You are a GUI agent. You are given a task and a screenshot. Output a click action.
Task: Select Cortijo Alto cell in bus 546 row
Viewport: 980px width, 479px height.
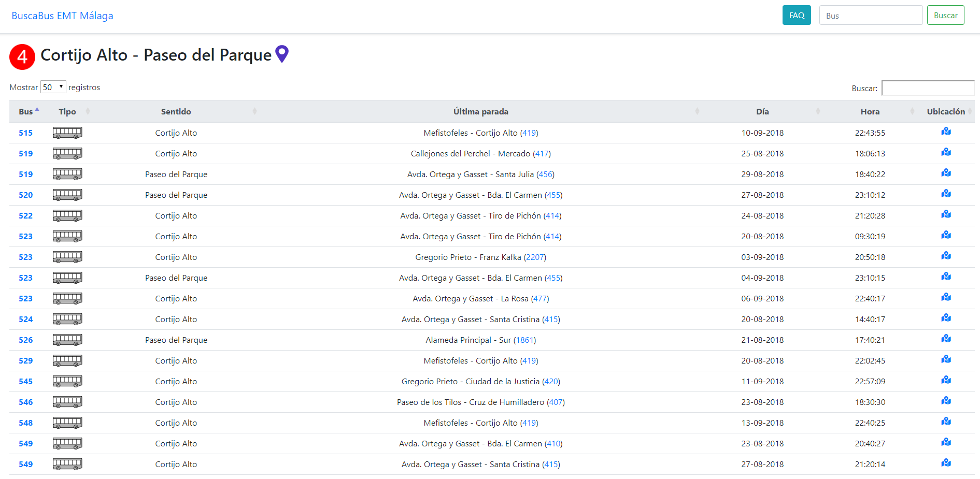pos(176,402)
